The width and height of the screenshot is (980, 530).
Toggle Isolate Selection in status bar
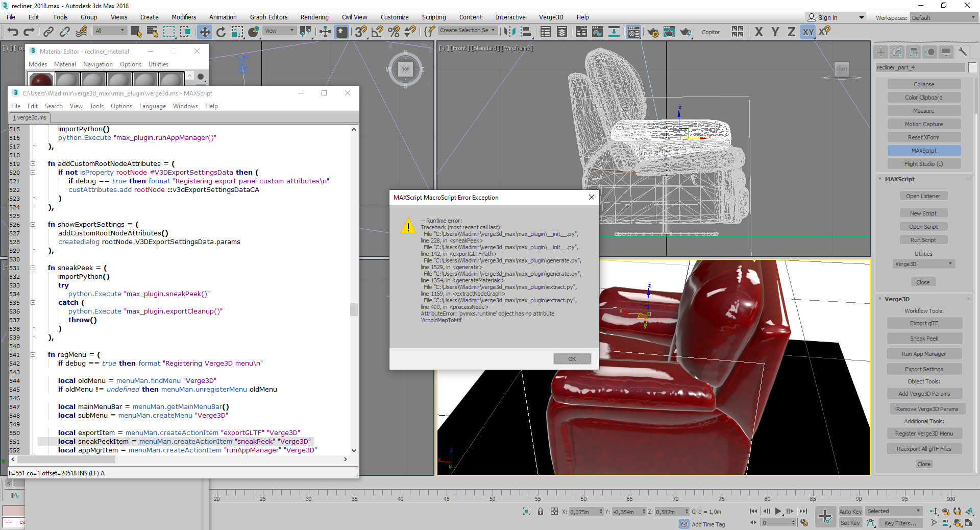point(527,511)
